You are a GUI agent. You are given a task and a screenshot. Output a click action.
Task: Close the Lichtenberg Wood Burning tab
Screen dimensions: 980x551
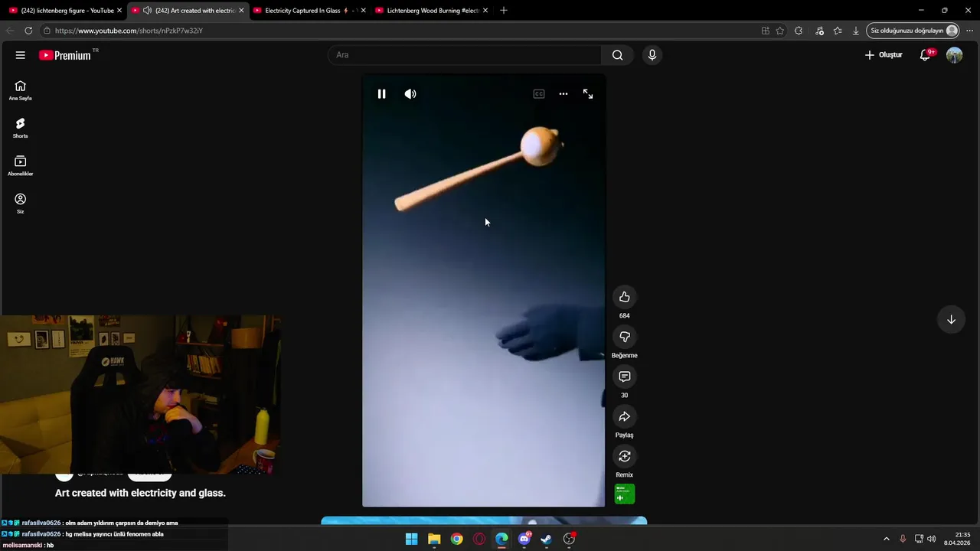tap(485, 11)
